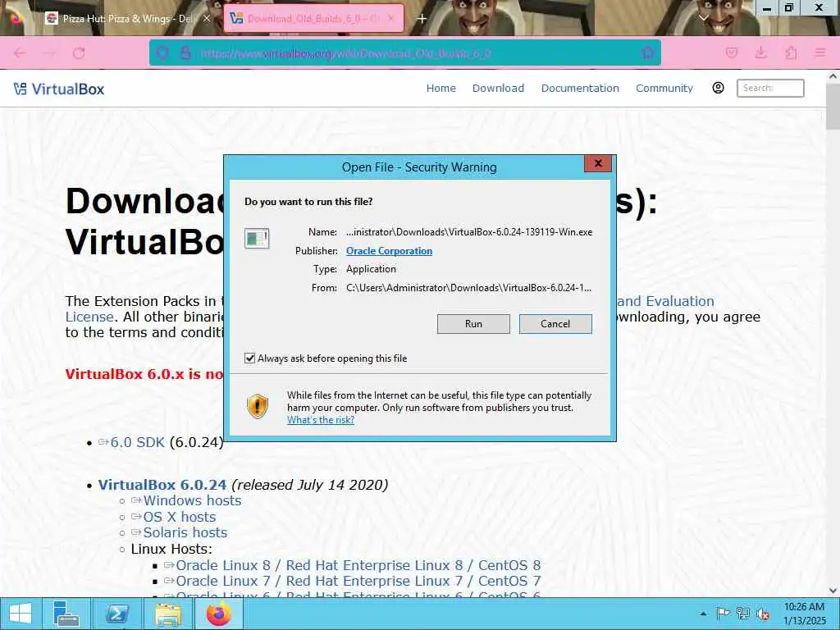This screenshot has width=840, height=630.
Task: Click the VirtualBox logo
Action: pyautogui.click(x=59, y=89)
